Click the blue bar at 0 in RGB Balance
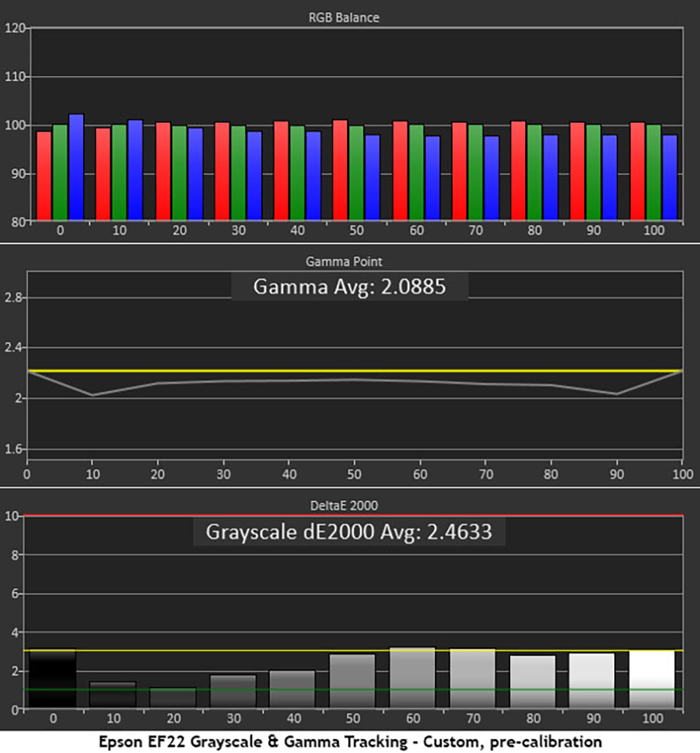Viewport: 700px width, 753px height. tap(76, 167)
